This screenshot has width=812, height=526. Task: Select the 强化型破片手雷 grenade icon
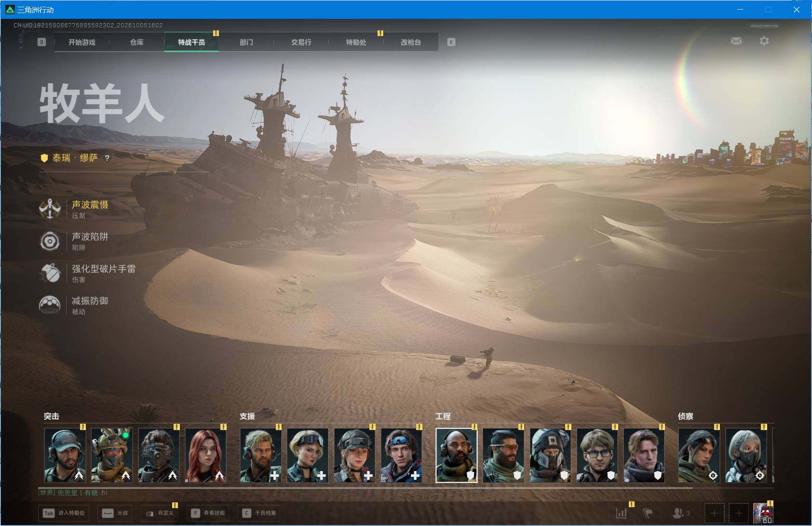tap(50, 273)
